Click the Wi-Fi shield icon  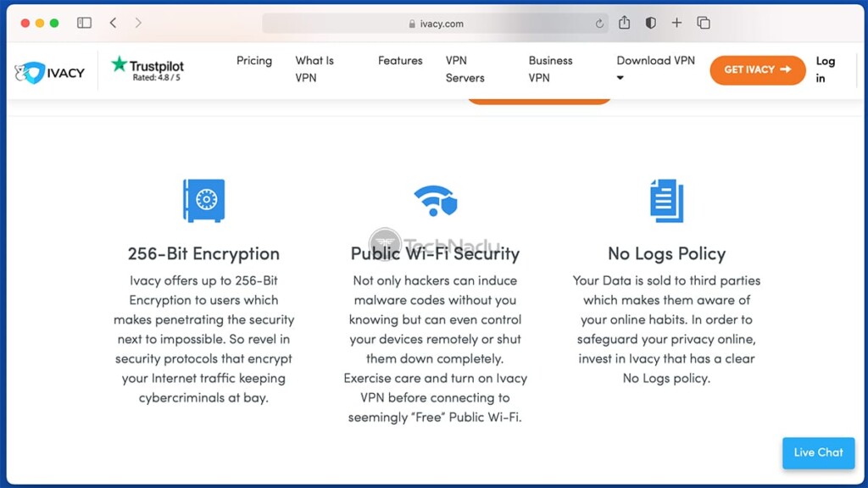[x=436, y=200]
